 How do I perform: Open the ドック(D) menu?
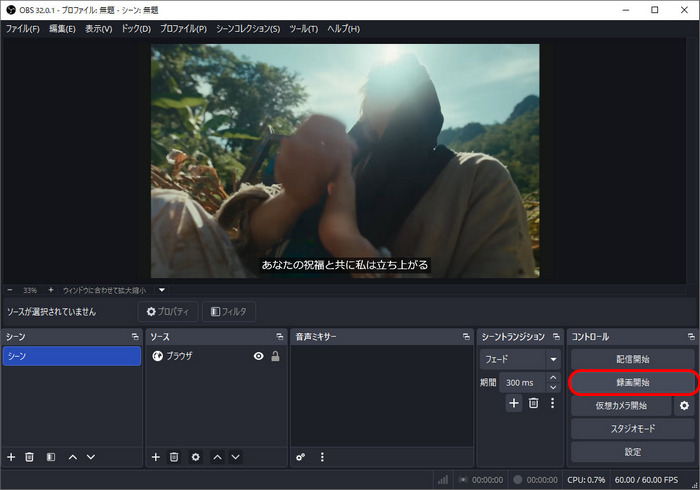pyautogui.click(x=136, y=29)
